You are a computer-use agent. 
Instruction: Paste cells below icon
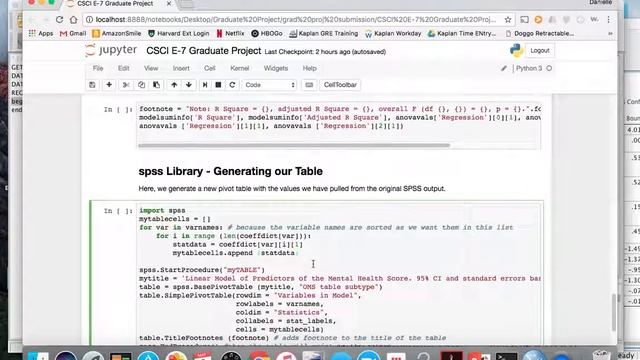[x=156, y=85]
